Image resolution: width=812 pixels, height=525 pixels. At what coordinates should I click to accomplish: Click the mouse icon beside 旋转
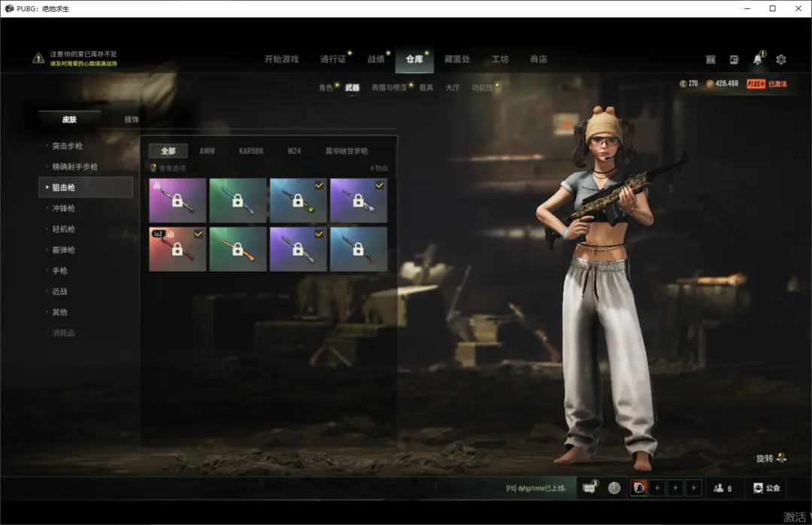781,457
